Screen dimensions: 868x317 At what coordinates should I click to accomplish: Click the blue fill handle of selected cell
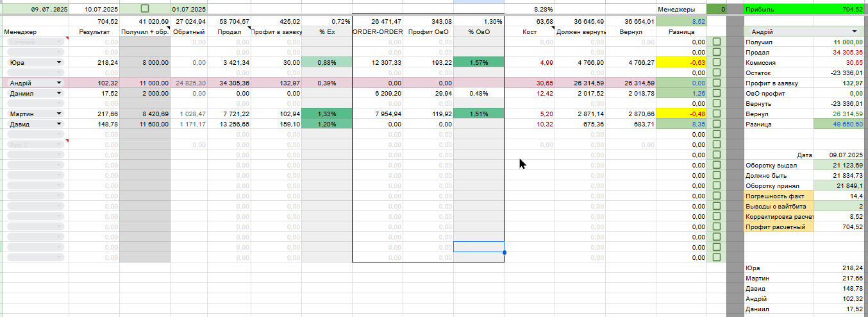505,252
